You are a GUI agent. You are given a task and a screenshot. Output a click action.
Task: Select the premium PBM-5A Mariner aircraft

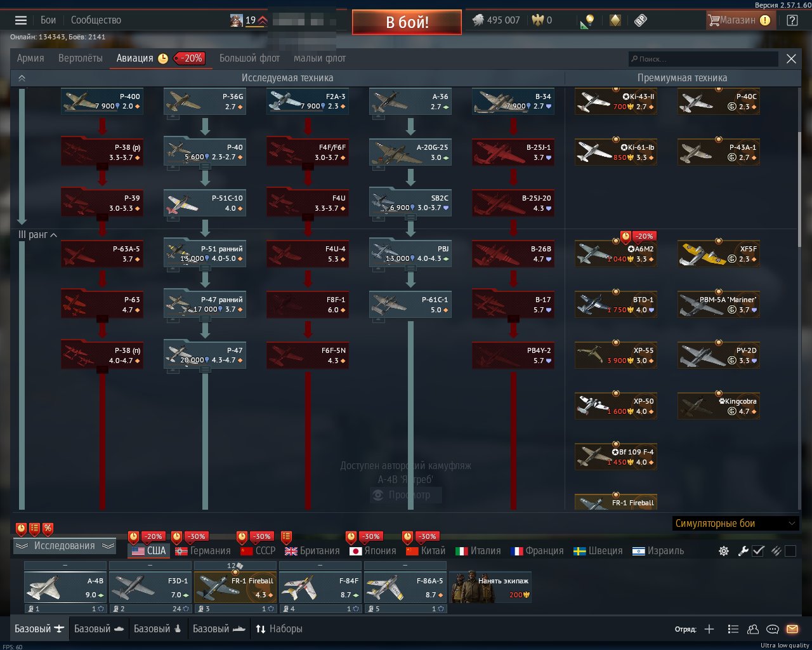click(719, 305)
